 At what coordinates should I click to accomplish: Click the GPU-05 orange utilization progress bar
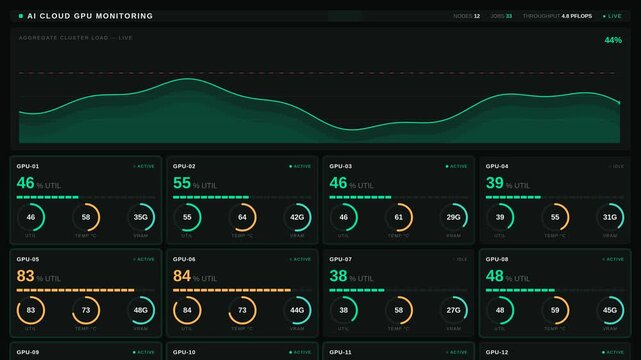click(86, 290)
